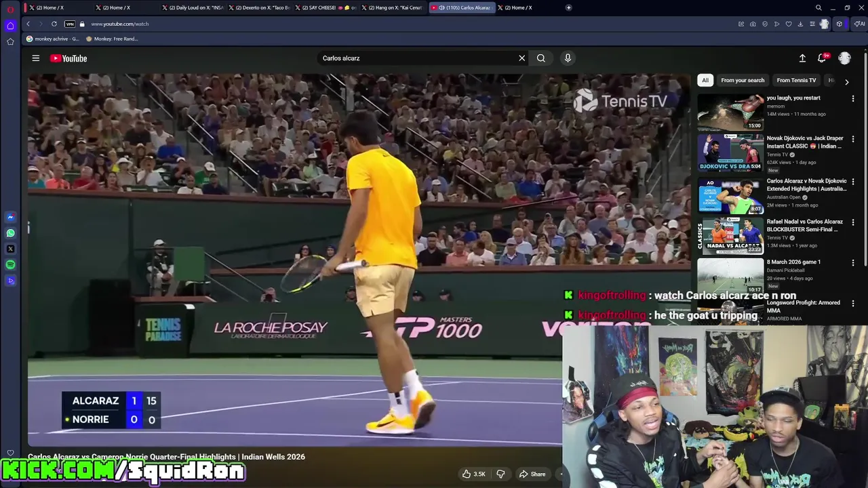The width and height of the screenshot is (868, 488).
Task: Select the From your search chip
Action: 743,80
